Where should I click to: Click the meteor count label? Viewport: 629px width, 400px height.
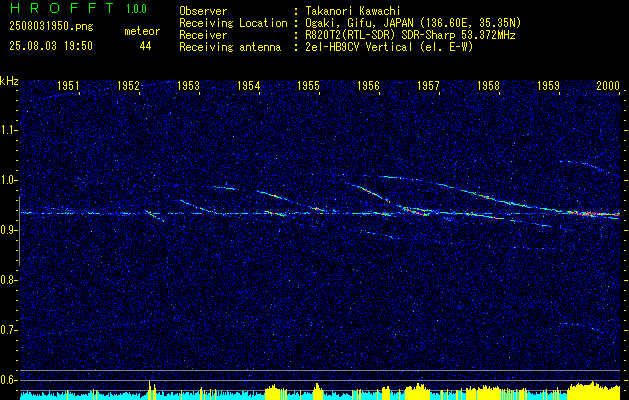[142, 31]
